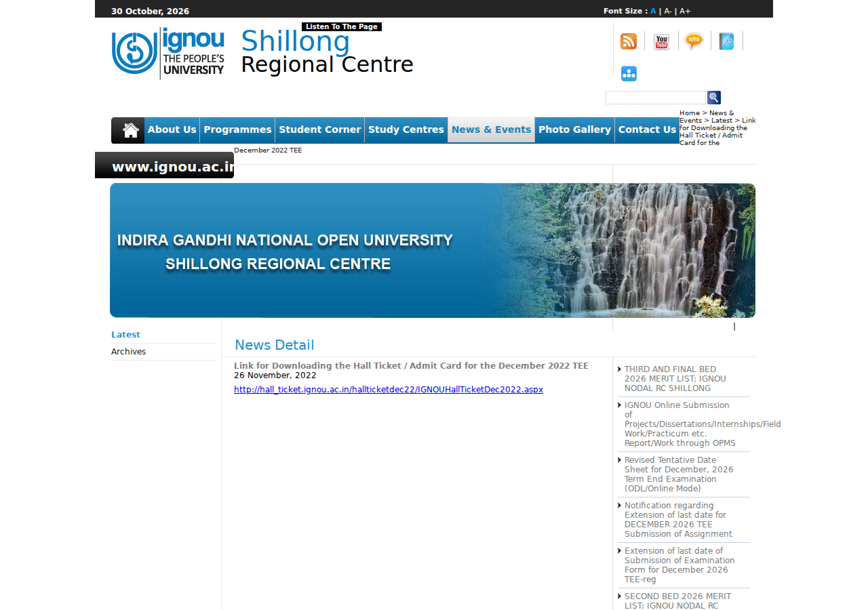Click the Shillong Regional Centre waterfall banner

coord(433,250)
